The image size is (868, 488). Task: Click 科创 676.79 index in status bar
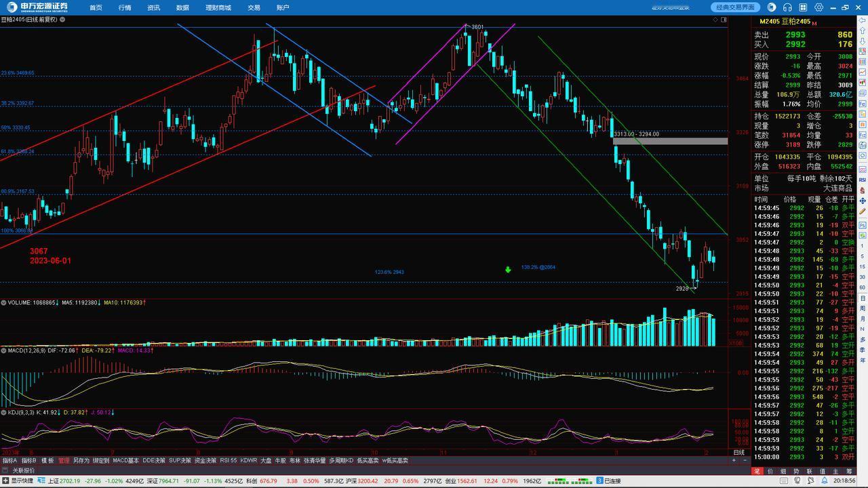(x=262, y=481)
